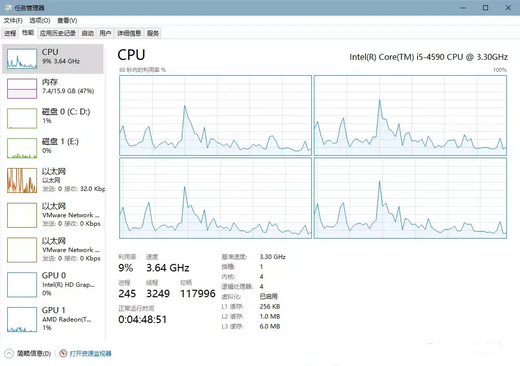Switch to the 应用历史记录 tab
Screen dimensions: 520x366
pyautogui.click(x=58, y=33)
